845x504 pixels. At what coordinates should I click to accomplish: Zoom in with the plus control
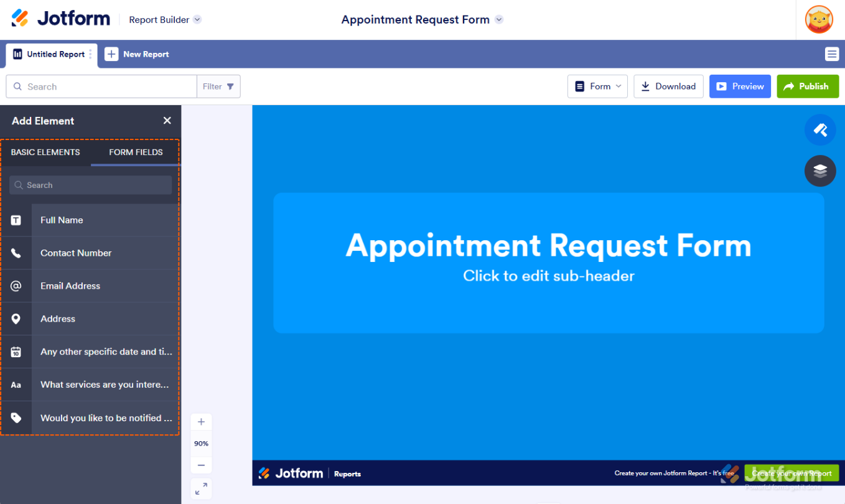click(x=201, y=421)
